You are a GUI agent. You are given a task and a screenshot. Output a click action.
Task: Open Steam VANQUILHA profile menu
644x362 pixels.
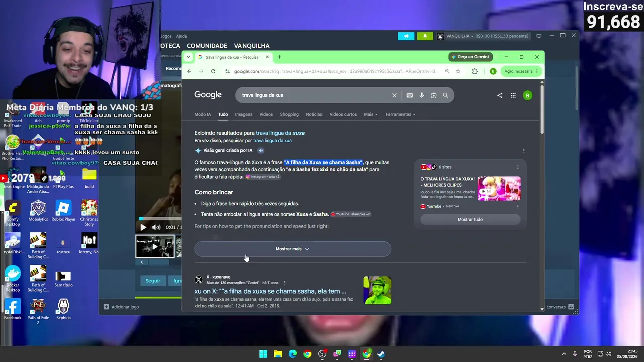(x=252, y=46)
